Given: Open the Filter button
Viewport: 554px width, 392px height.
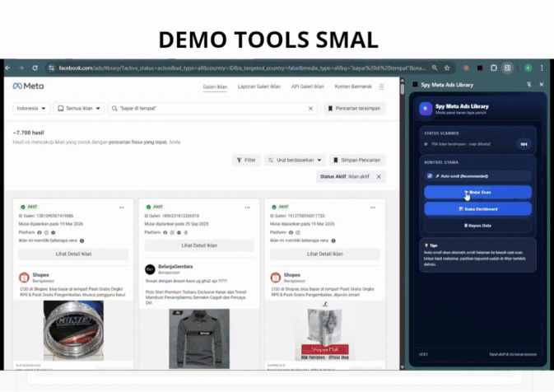Looking at the screenshot, I should [246, 160].
